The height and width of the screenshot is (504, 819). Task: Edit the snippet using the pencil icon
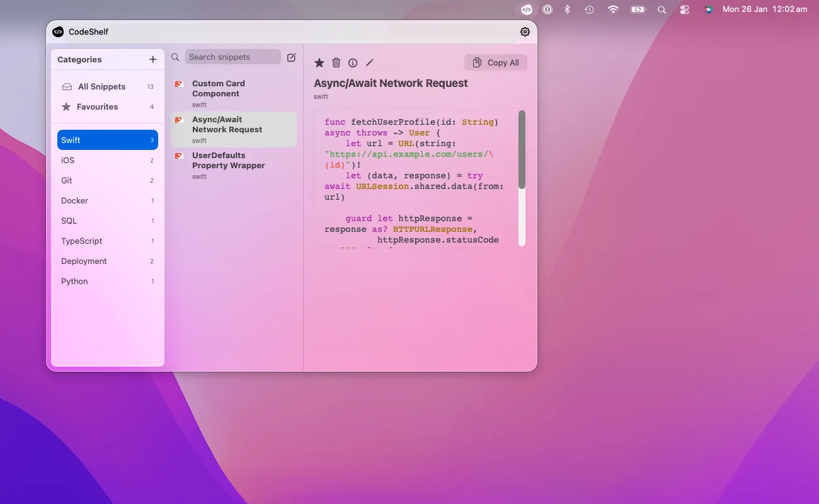click(x=370, y=62)
